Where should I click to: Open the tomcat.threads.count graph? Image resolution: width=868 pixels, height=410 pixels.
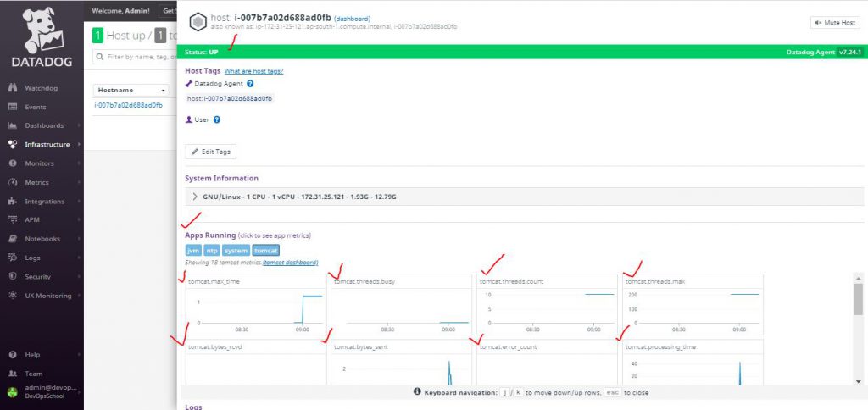[546, 305]
